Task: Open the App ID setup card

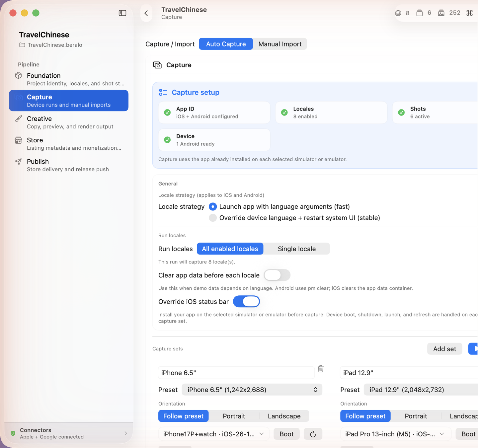Action: pos(214,112)
